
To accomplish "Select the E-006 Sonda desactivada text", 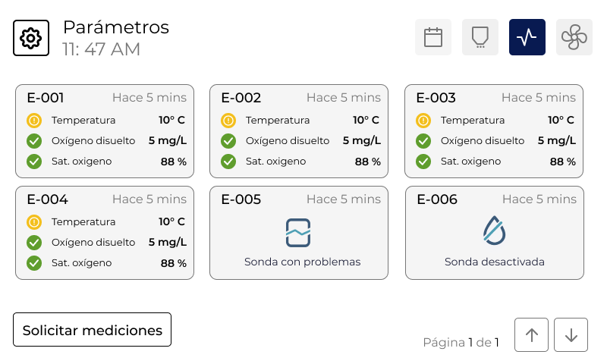I will point(495,262).
